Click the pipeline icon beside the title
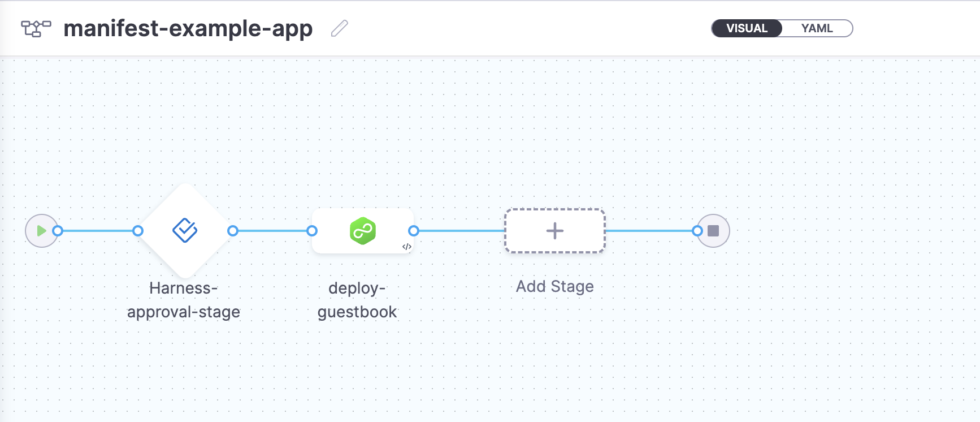 36,28
